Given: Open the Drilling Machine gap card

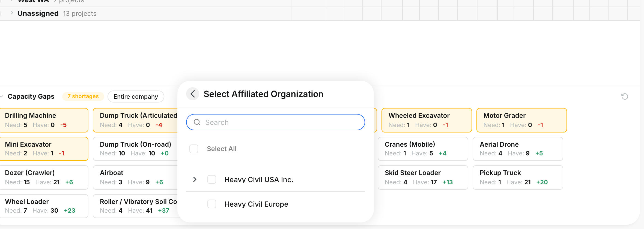Looking at the screenshot, I should (44, 120).
